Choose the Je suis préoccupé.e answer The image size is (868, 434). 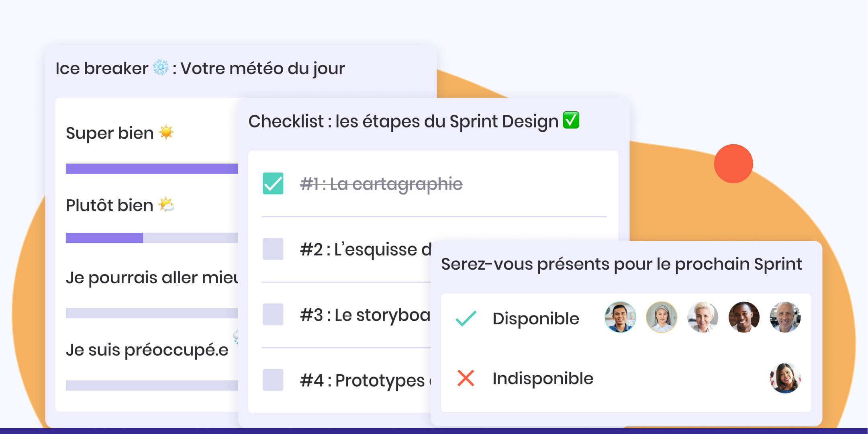[x=147, y=350]
